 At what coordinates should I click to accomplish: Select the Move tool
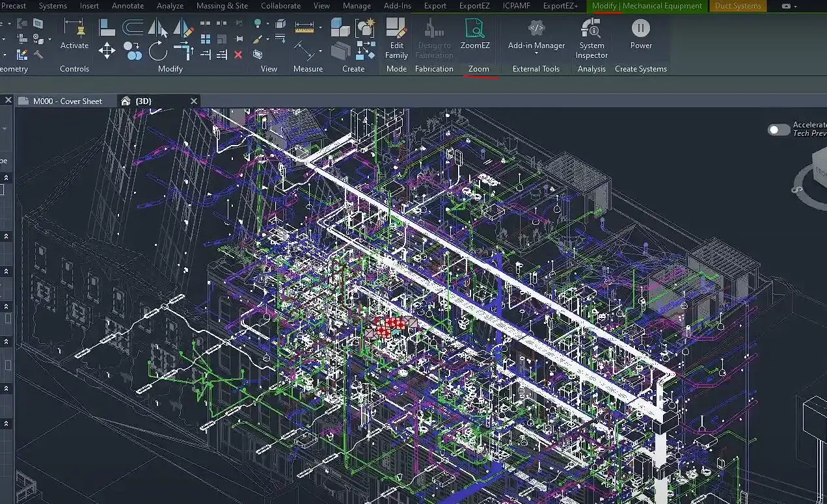pos(107,51)
